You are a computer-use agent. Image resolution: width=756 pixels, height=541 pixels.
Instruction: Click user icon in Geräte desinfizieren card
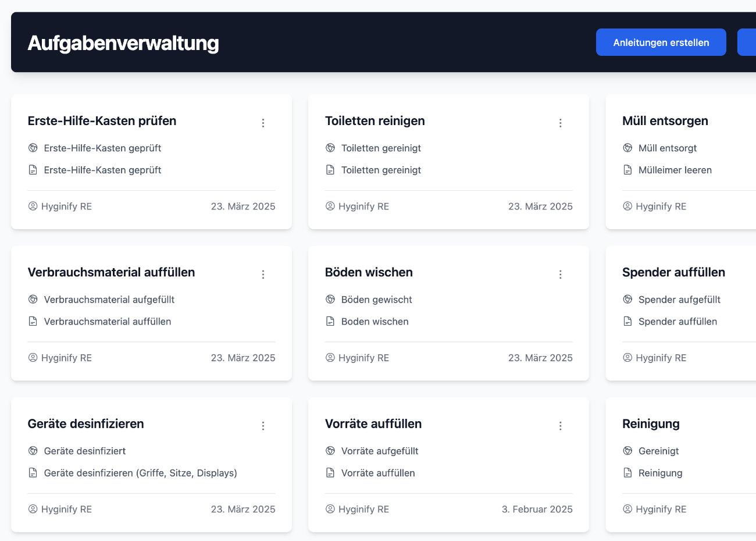pyautogui.click(x=33, y=509)
